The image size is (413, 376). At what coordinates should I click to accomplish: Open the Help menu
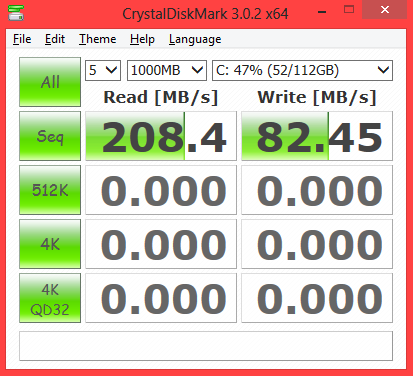click(142, 39)
